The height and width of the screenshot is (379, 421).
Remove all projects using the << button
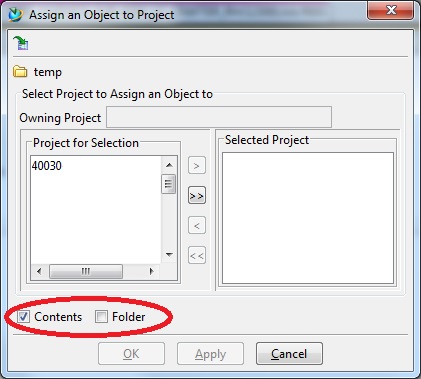197,255
